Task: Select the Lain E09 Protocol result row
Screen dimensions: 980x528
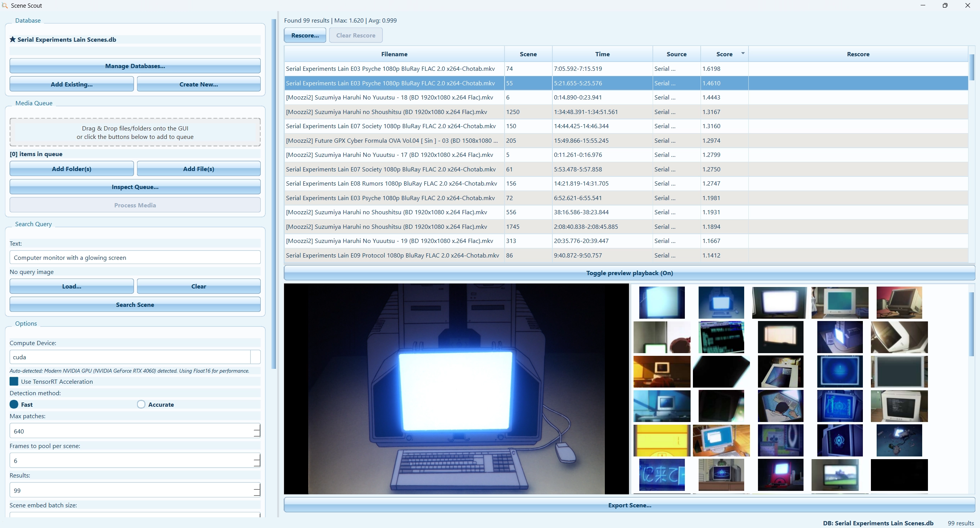Action: [626, 255]
